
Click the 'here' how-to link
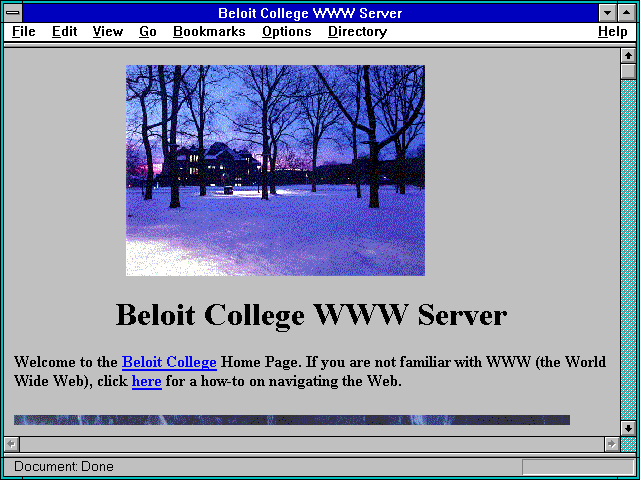(x=147, y=381)
